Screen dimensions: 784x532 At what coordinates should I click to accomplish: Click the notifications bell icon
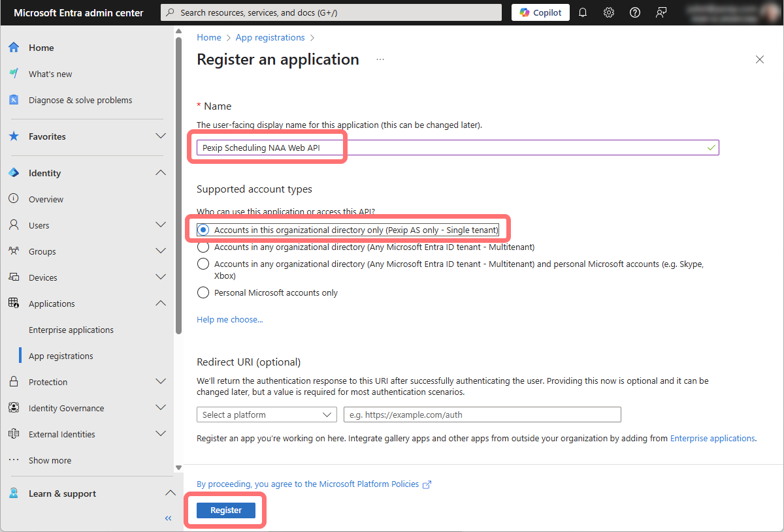583,12
